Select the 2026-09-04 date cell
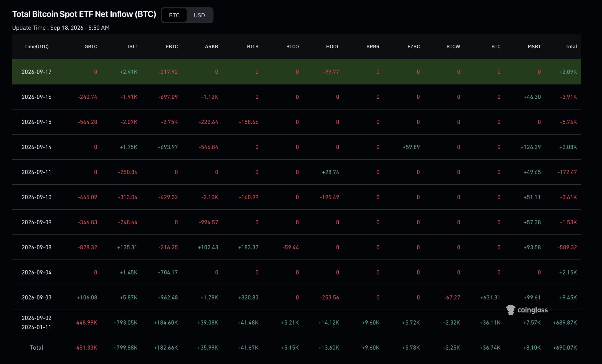Viewport: 602px width, 364px height. point(36,272)
